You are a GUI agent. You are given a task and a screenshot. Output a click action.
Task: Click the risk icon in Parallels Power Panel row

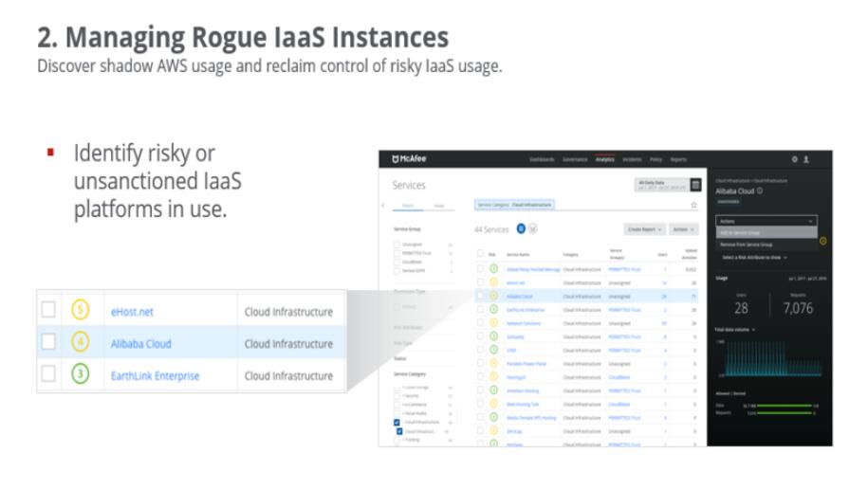coord(494,363)
